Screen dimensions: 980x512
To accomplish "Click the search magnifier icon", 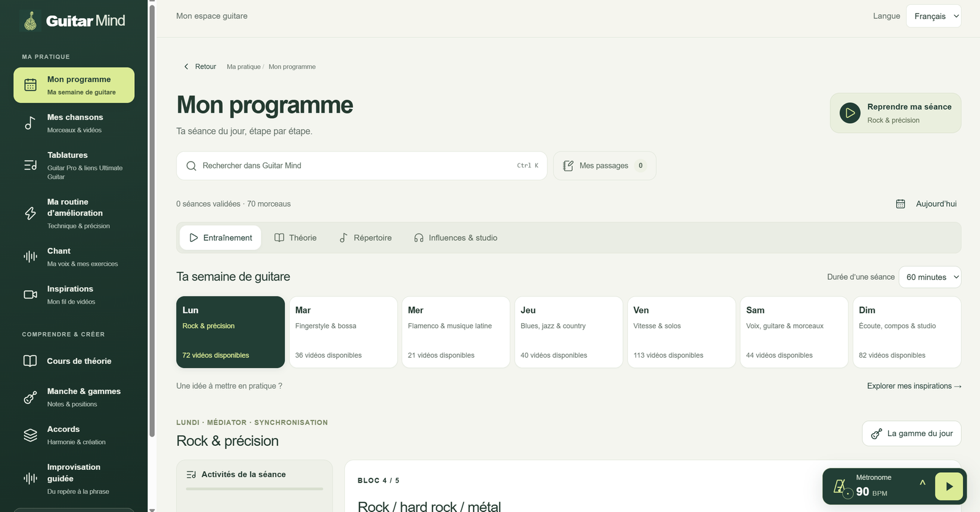I will coord(191,166).
